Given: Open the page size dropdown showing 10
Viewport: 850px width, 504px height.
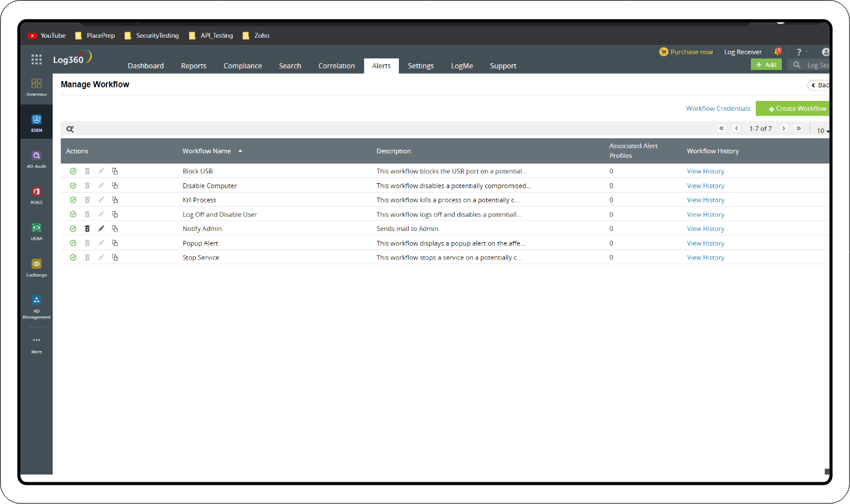Looking at the screenshot, I should tap(822, 131).
